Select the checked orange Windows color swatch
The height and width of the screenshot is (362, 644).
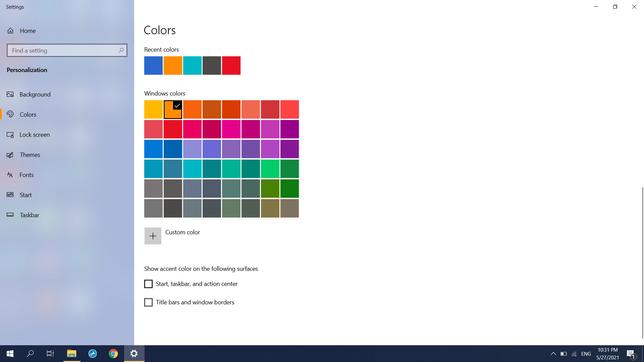[x=173, y=109]
